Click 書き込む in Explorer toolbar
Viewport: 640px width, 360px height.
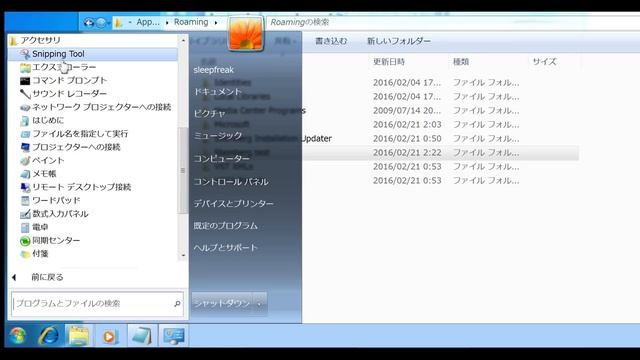pos(331,41)
